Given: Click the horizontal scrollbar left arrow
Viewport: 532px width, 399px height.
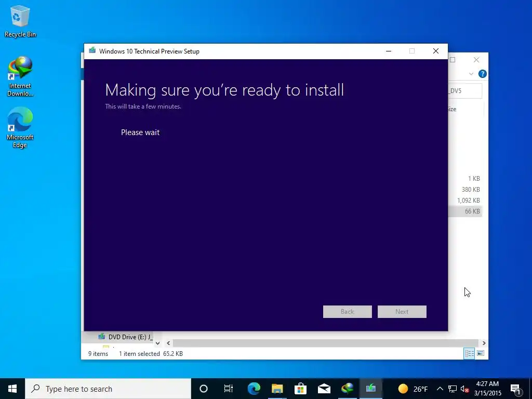Looking at the screenshot, I should (x=168, y=343).
